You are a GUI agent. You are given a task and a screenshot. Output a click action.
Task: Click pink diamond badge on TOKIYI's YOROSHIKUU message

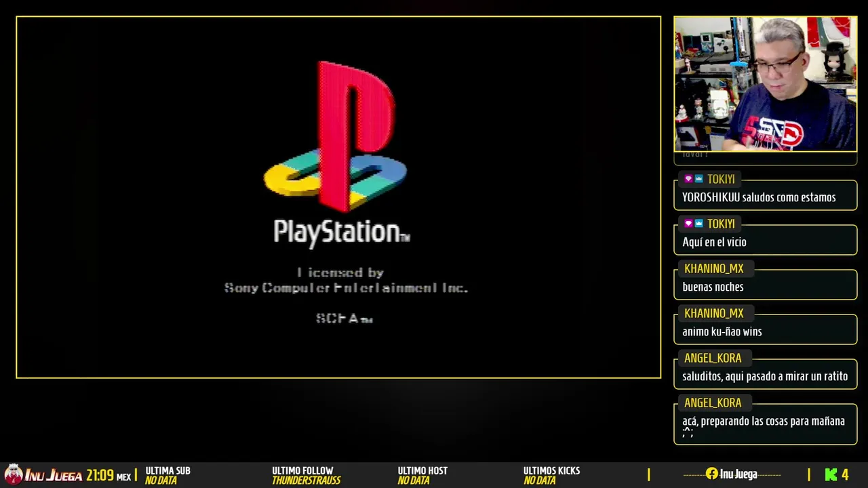coord(688,179)
